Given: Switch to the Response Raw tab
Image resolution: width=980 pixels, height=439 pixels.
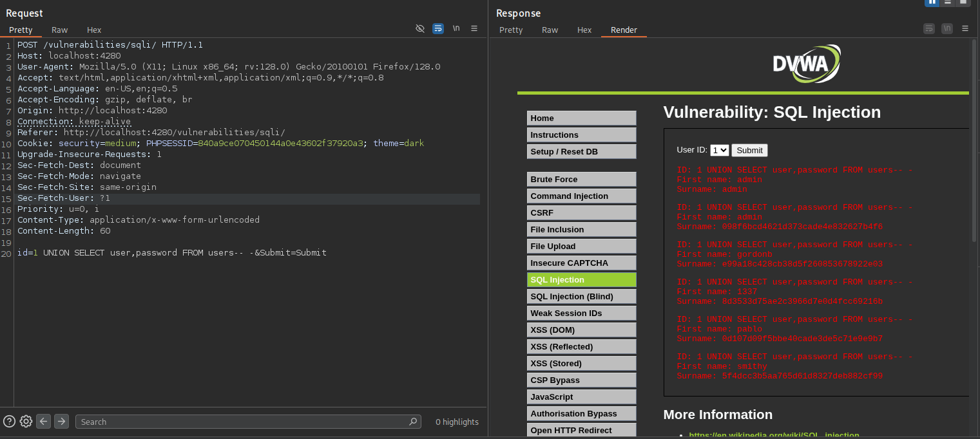Looking at the screenshot, I should [x=550, y=30].
